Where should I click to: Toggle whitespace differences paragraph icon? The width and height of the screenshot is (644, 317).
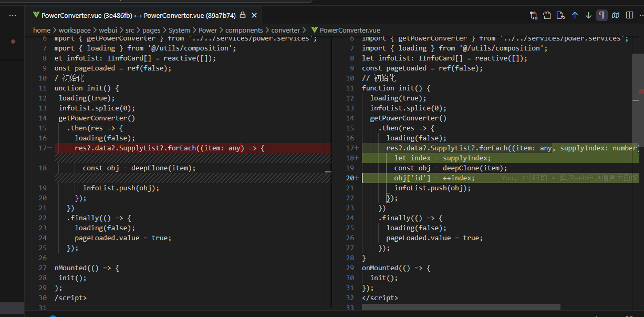[602, 15]
